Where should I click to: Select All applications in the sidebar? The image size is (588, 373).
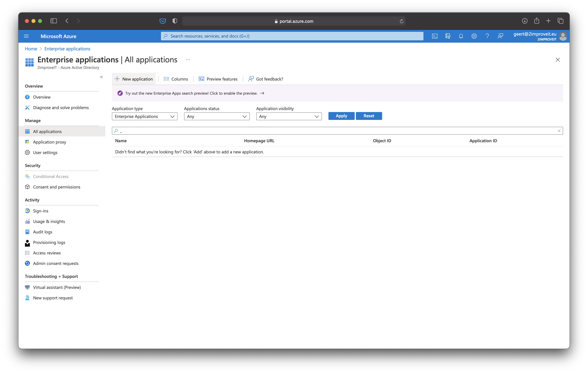pyautogui.click(x=62, y=132)
